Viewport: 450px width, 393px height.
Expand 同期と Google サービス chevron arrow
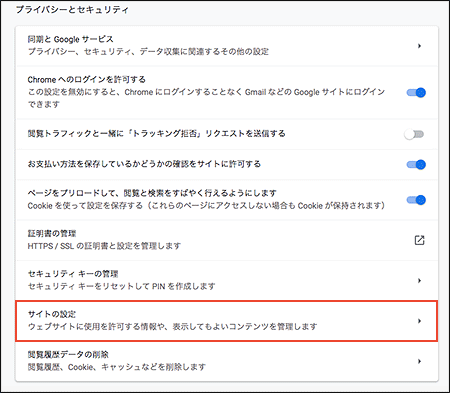419,46
